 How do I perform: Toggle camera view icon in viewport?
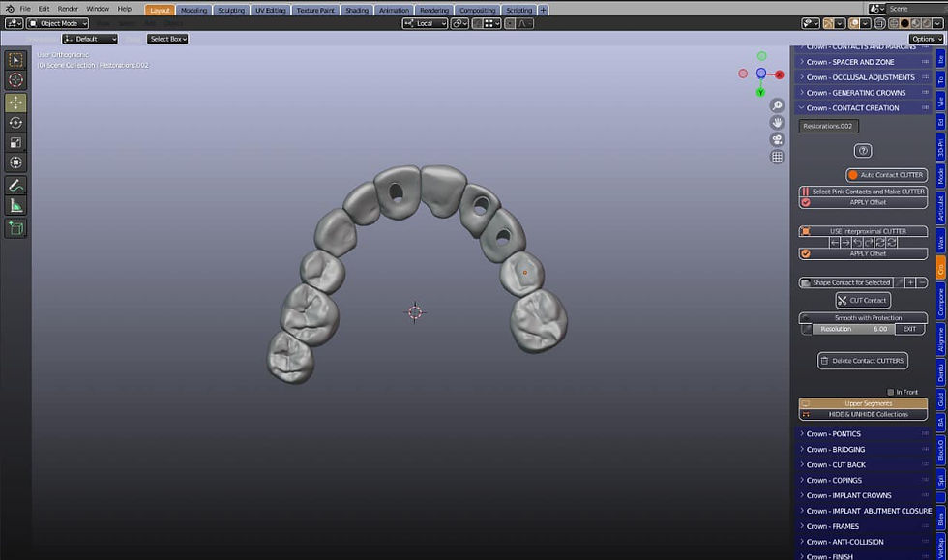[x=777, y=139]
